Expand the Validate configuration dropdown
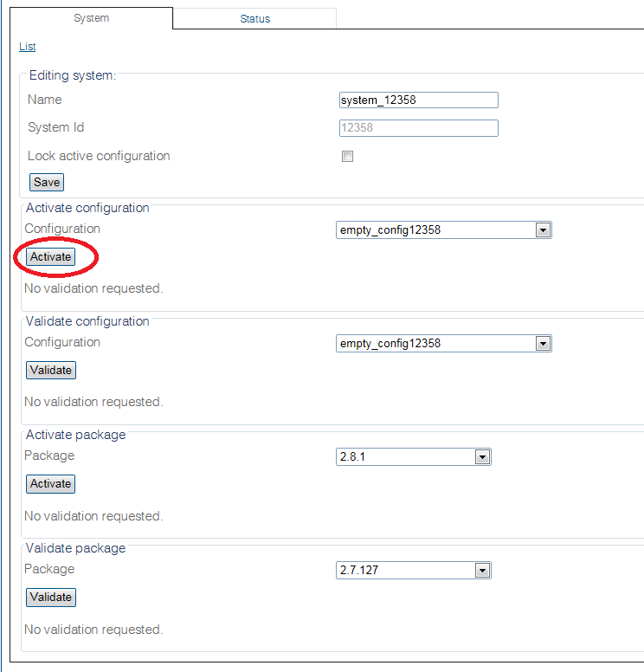 (x=443, y=344)
